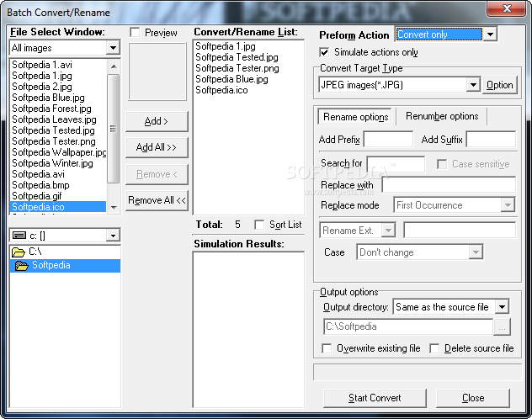Click the Close button
This screenshot has width=532, height=419.
473,398
